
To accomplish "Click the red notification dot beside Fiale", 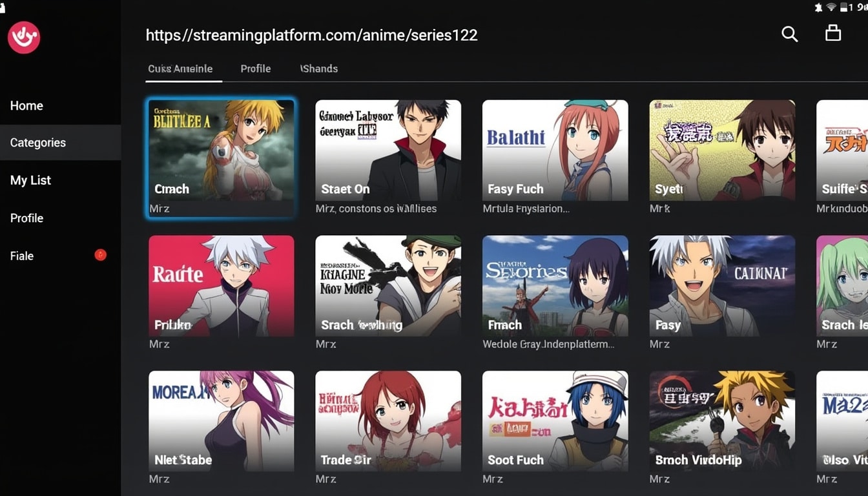I will coord(100,255).
